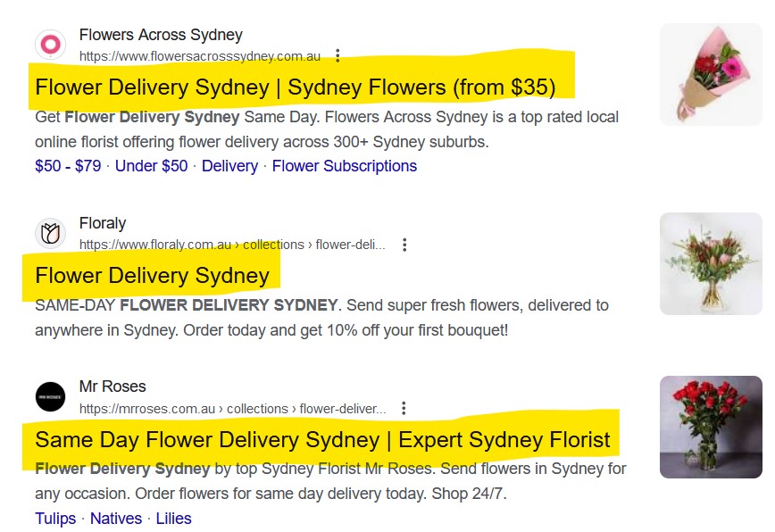This screenshot has width=775, height=532.
Task: Click the Flowers Across Sydney site favicon
Action: point(49,43)
